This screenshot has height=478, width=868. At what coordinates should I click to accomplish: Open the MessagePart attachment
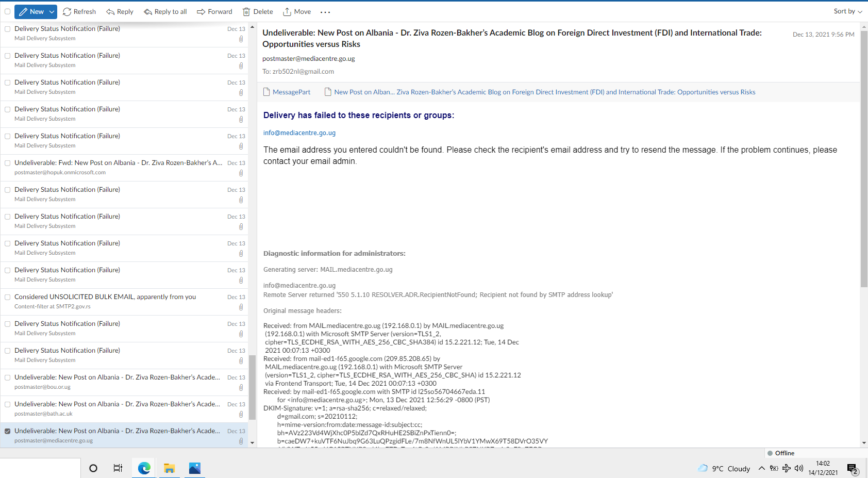(x=287, y=92)
